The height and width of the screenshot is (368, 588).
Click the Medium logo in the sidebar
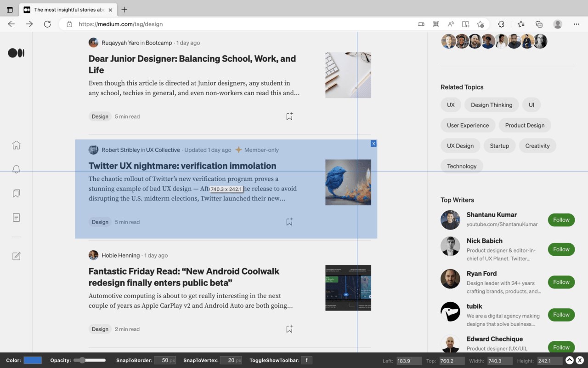[16, 53]
